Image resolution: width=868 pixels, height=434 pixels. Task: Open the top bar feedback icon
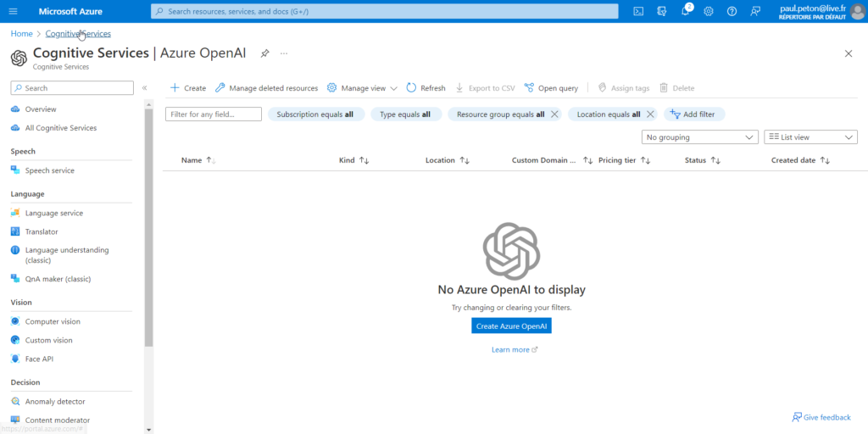coord(755,11)
